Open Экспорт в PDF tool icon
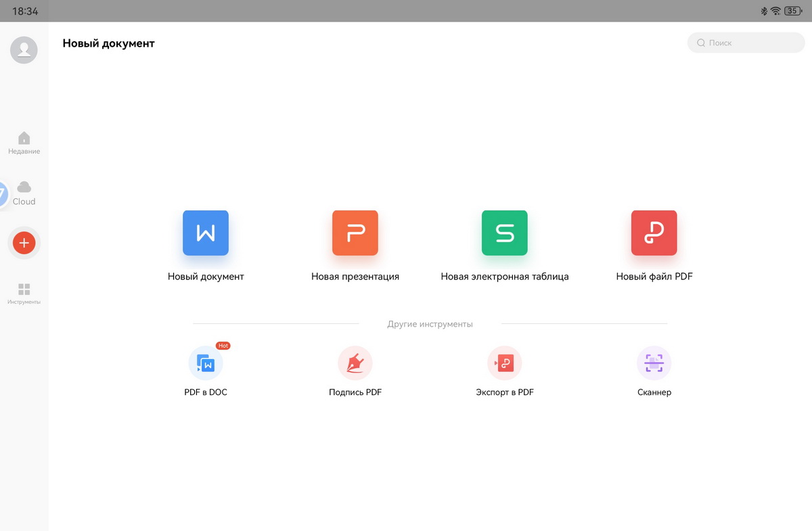812x531 pixels. pyautogui.click(x=505, y=363)
